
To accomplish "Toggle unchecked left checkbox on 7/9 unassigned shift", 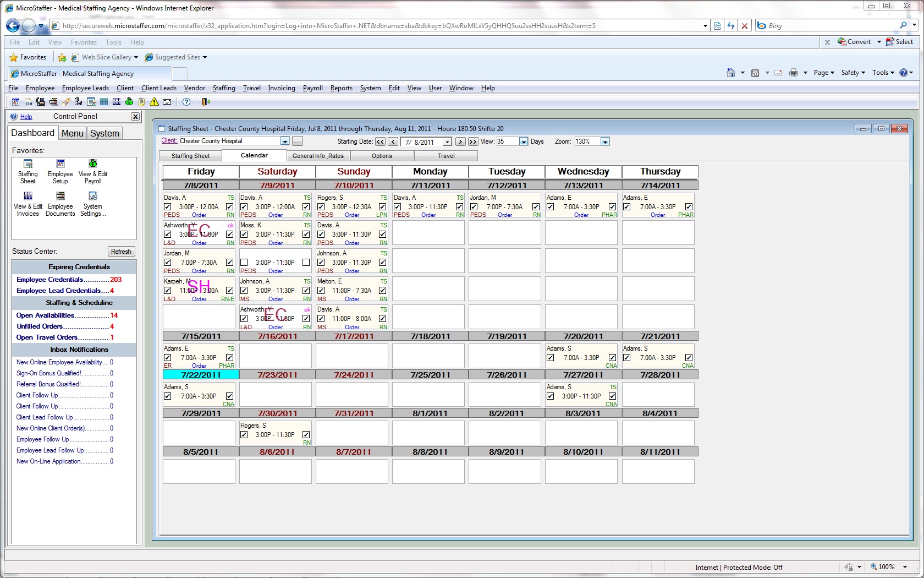I will (x=244, y=263).
